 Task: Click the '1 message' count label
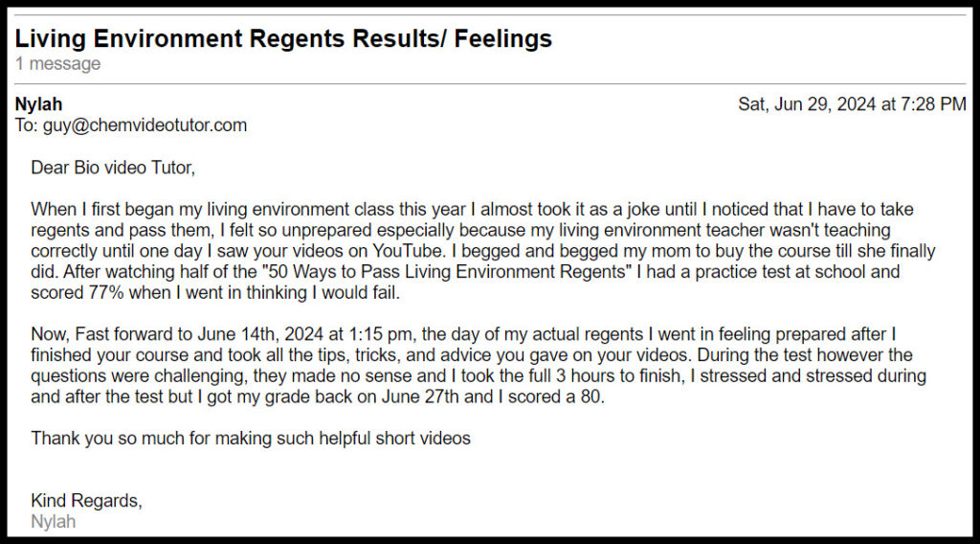click(x=57, y=64)
